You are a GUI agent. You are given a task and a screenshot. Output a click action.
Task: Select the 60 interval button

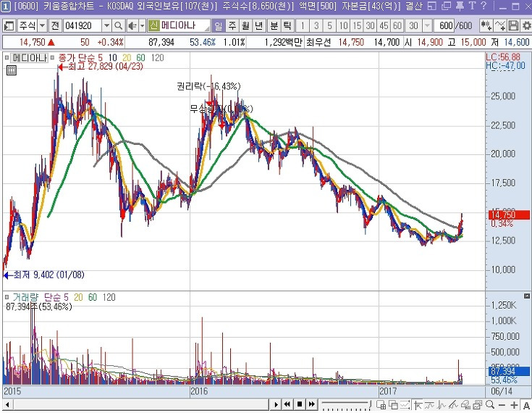point(397,25)
